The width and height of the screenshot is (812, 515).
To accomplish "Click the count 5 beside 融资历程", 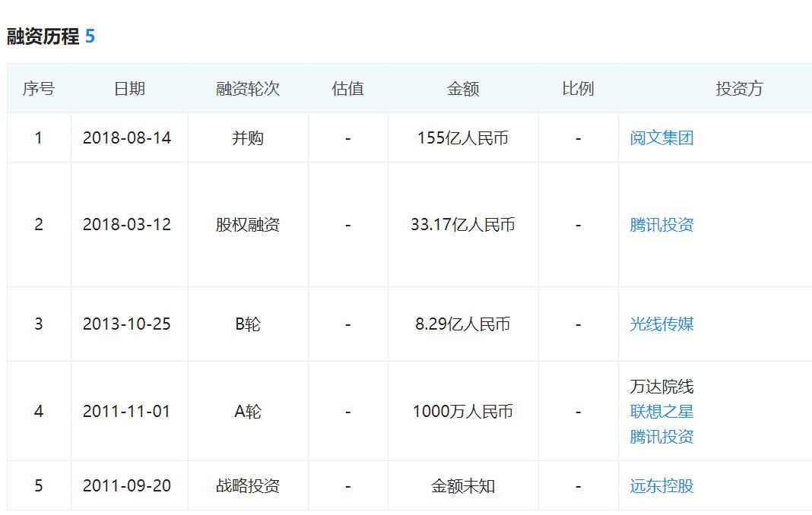I will coord(90,36).
